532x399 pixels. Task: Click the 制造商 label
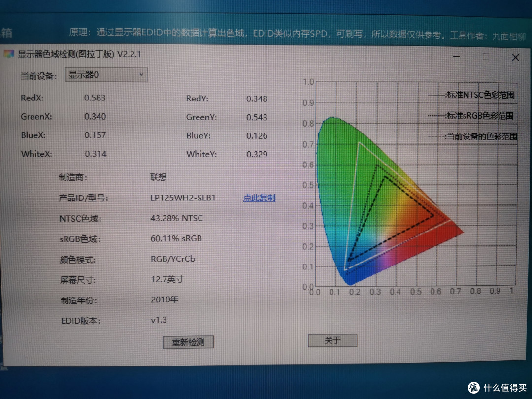tap(73, 177)
